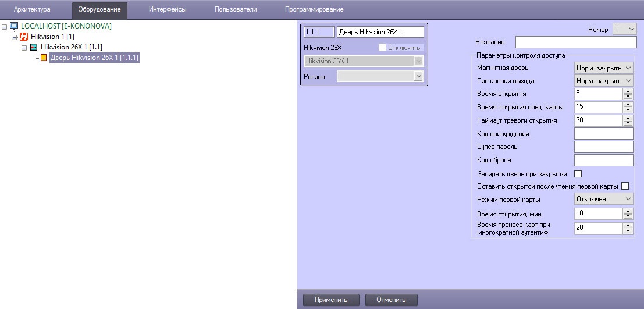Increase Время открытия спец. карты value

pyautogui.click(x=628, y=104)
